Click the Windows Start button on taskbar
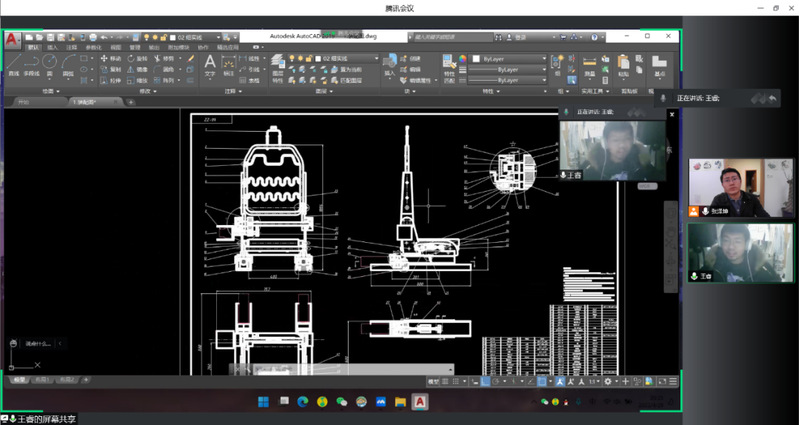The width and height of the screenshot is (799, 425). (x=264, y=402)
